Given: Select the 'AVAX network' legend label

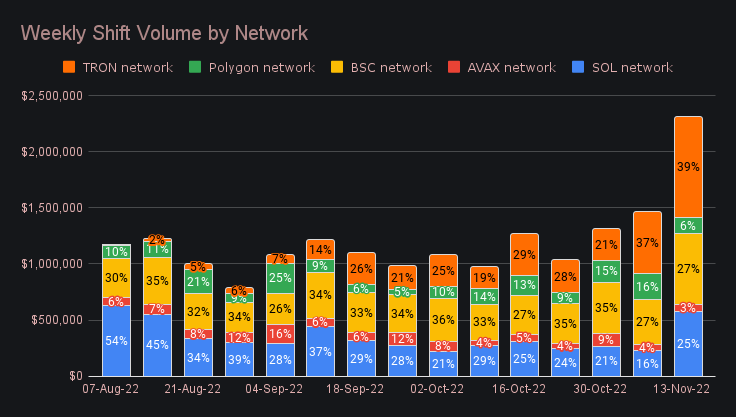Looking at the screenshot, I should click(510, 67).
